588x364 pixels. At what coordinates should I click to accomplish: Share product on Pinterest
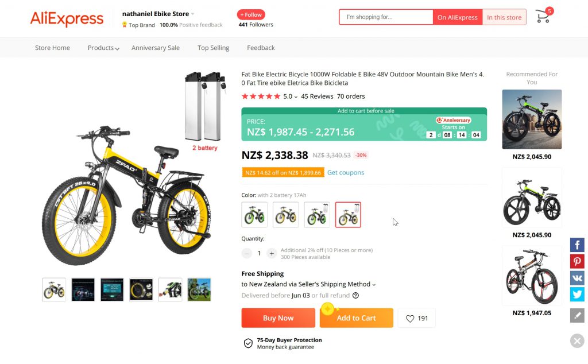tap(577, 261)
